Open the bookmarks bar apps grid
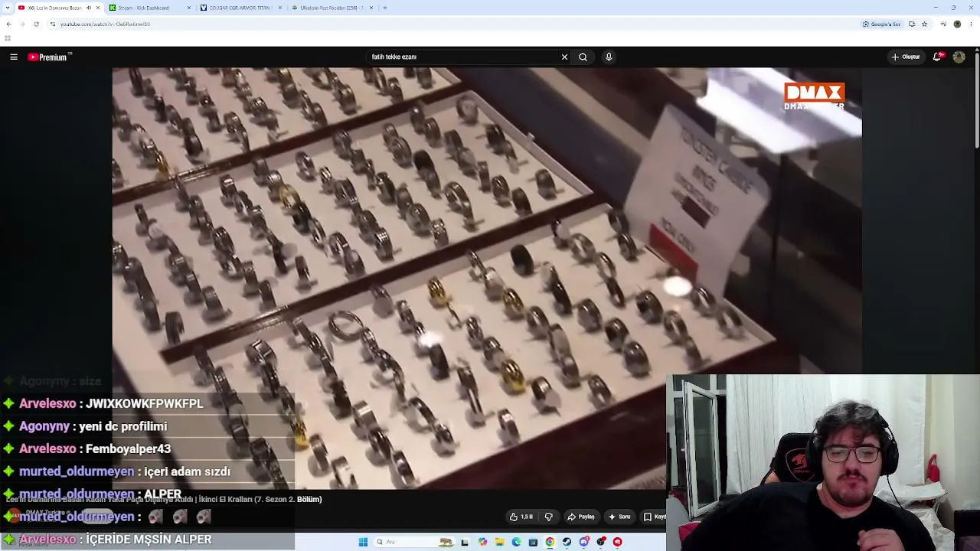 point(8,37)
